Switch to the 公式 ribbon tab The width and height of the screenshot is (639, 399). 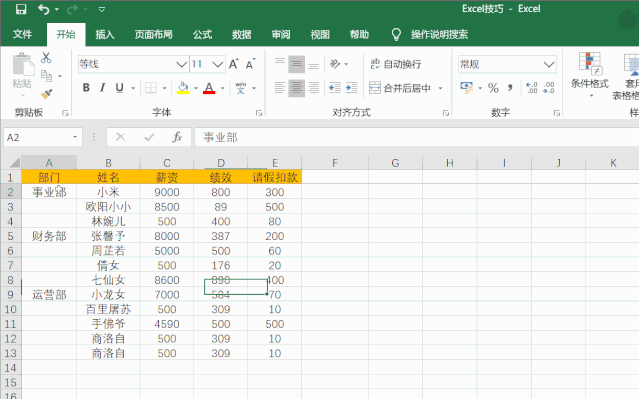point(203,35)
